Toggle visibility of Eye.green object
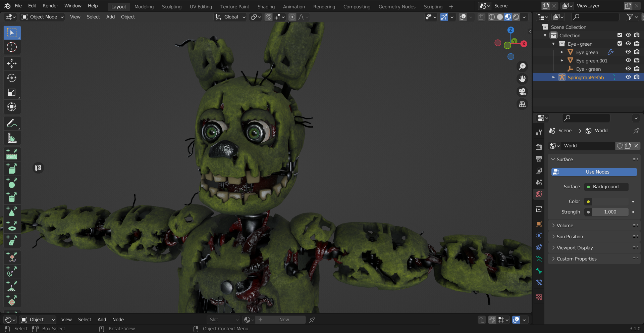This screenshot has height=333, width=644. pyautogui.click(x=628, y=52)
